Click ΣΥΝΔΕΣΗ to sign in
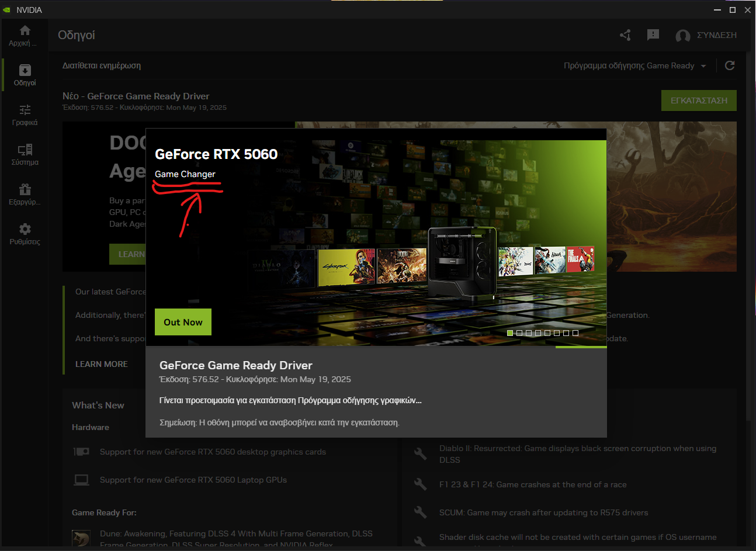The image size is (756, 551). tap(717, 35)
